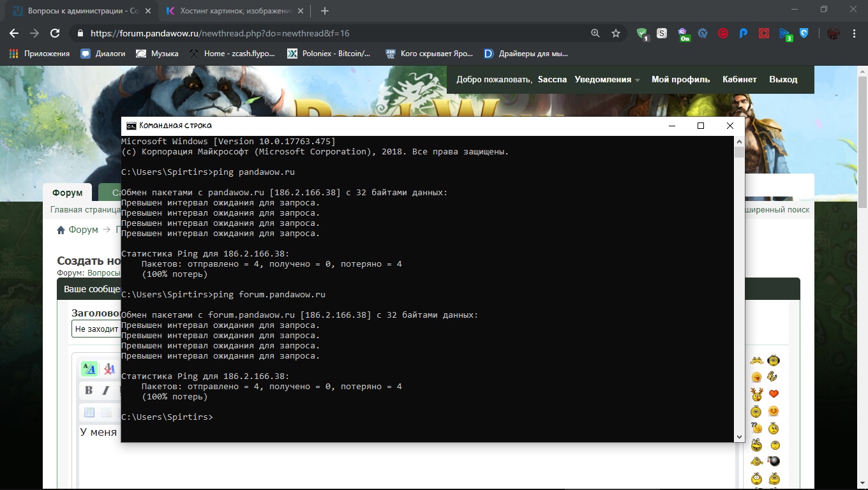The image size is (868, 490).
Task: Open the red circular e extension
Action: click(x=723, y=33)
